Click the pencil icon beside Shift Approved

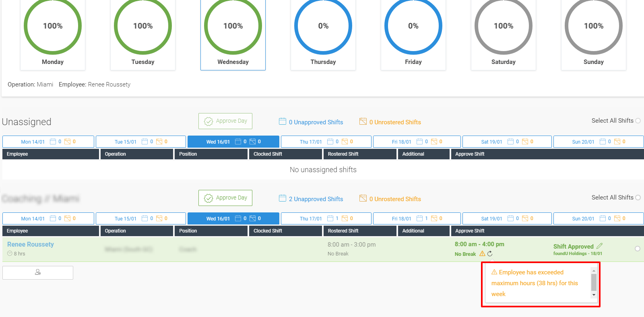(600, 246)
